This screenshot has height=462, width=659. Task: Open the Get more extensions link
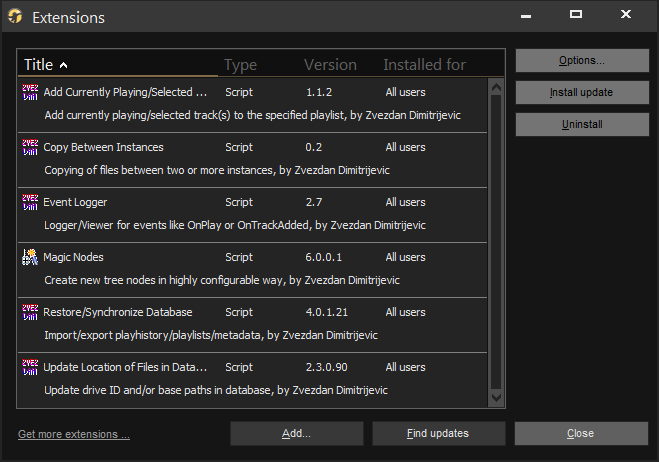click(x=74, y=434)
